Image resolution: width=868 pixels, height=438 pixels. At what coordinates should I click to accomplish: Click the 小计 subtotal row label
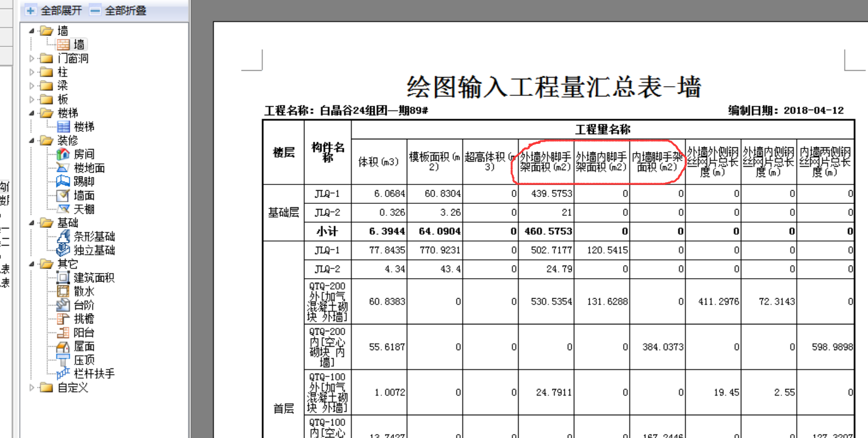pos(328,231)
